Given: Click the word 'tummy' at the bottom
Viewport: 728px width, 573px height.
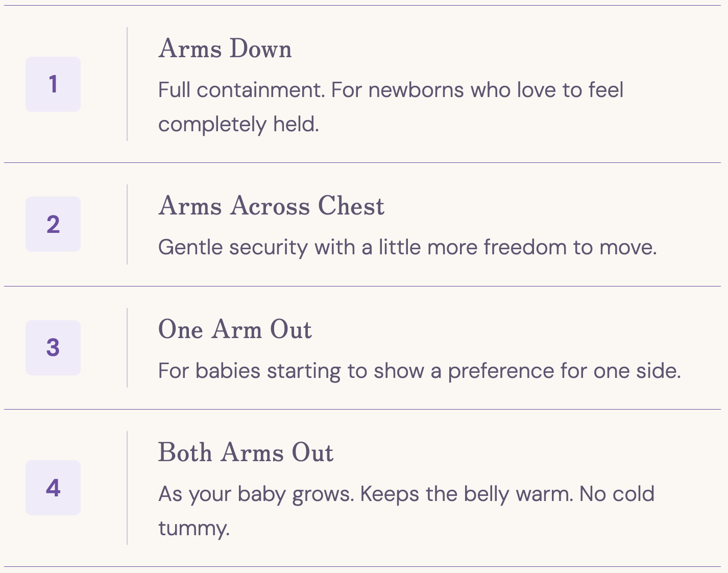Looking at the screenshot, I should [194, 529].
